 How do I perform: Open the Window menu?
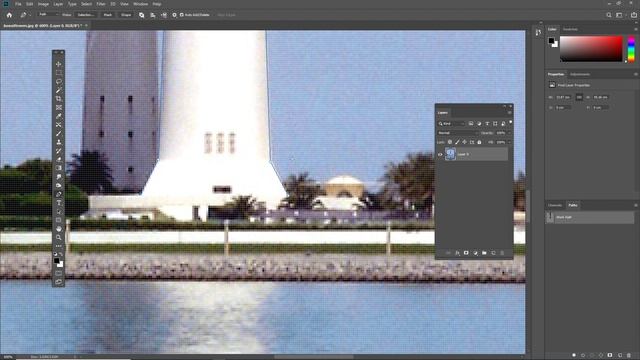pyautogui.click(x=140, y=4)
